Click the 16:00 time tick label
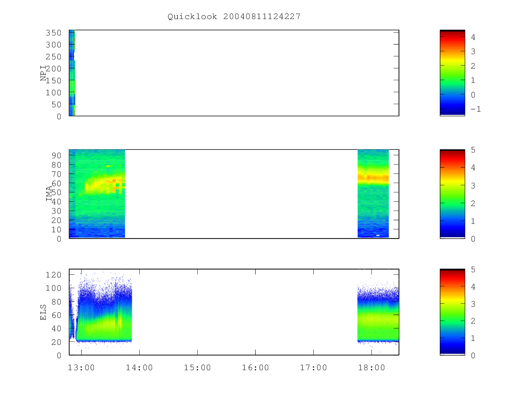The height and width of the screenshot is (399, 532). click(x=255, y=368)
